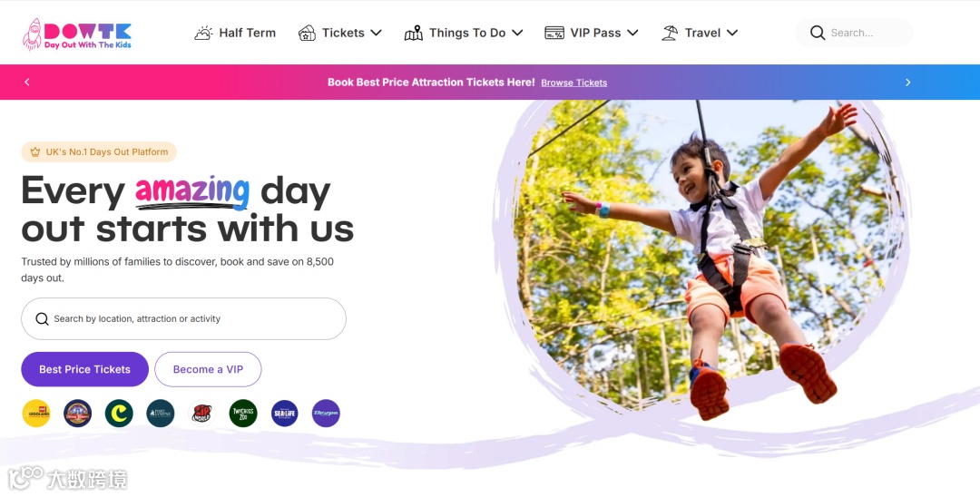This screenshot has width=980, height=497.
Task: Click the DOWTK rocket logo
Action: point(77,34)
